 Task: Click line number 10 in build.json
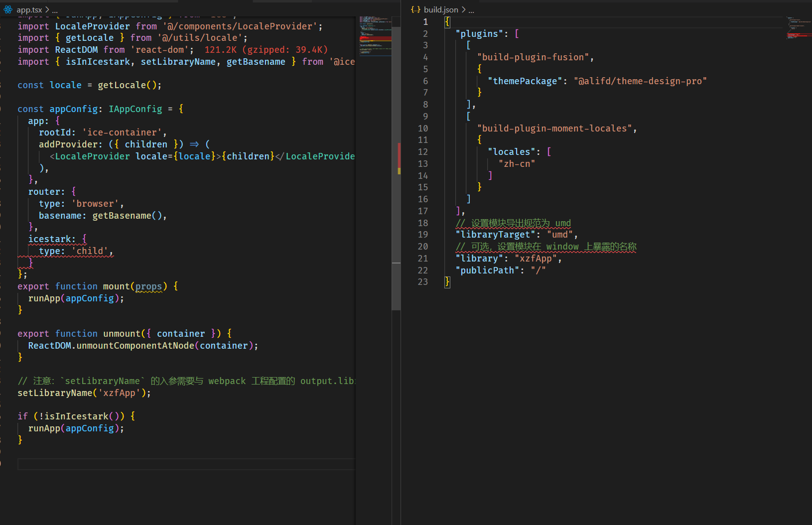point(422,129)
